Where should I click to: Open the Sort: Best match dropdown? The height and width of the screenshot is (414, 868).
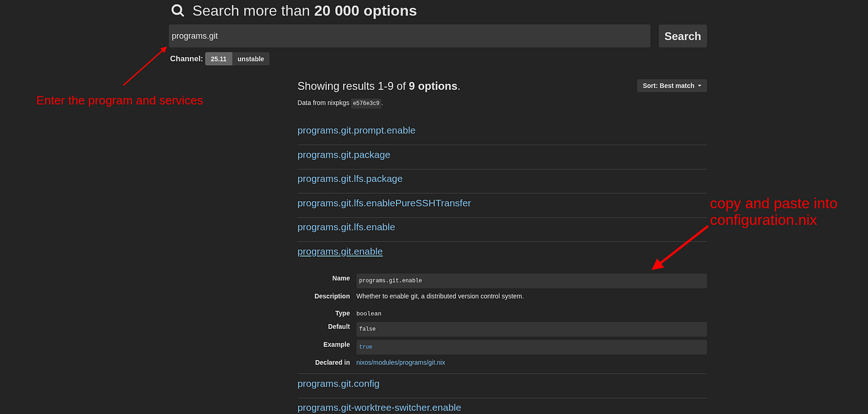(x=671, y=85)
